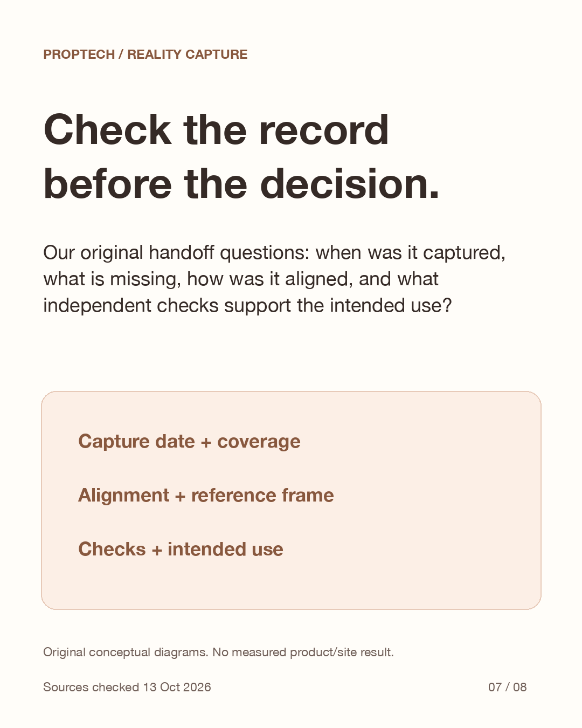Image resolution: width=582 pixels, height=728 pixels.
Task: Select the heading line 'before the decision.'
Action: [x=241, y=183]
